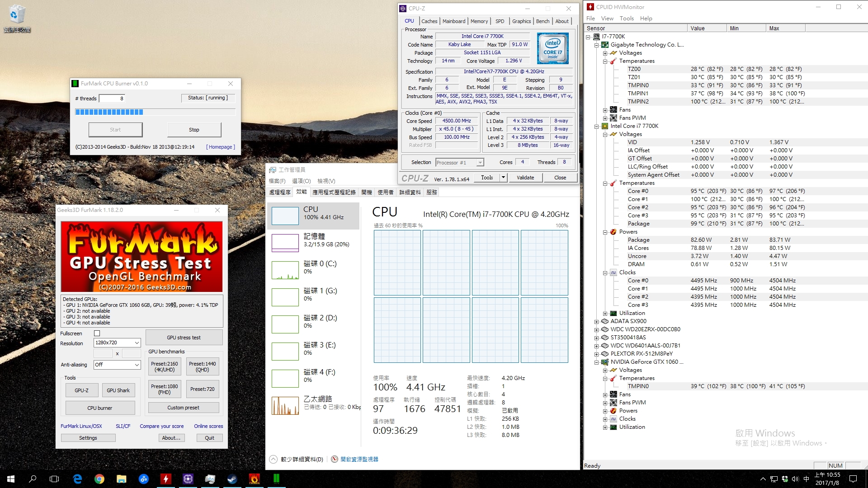Open the CPU Burner Homepage link
868x488 pixels.
tap(221, 147)
